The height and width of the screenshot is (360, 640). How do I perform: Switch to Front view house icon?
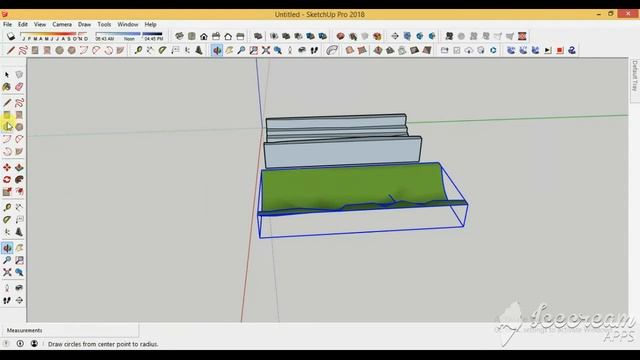click(204, 36)
